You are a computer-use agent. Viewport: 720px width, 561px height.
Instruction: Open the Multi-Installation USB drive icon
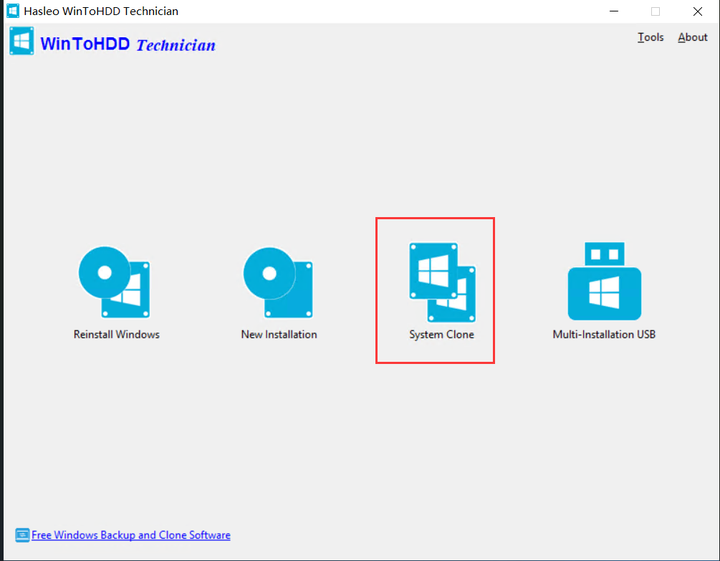(x=604, y=281)
